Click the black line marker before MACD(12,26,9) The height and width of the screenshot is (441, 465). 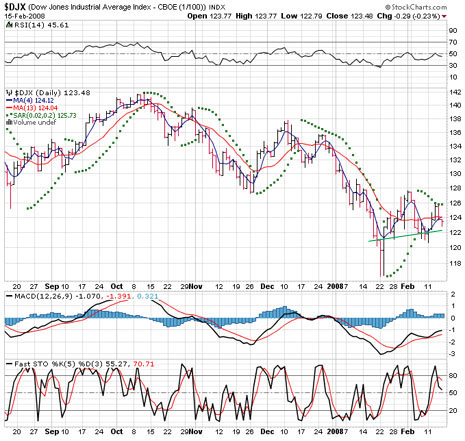click(9, 296)
